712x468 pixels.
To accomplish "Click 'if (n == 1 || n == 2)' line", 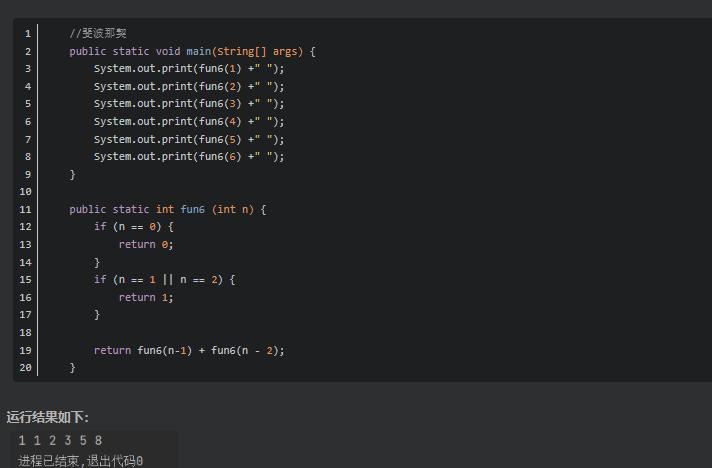I will point(164,280).
